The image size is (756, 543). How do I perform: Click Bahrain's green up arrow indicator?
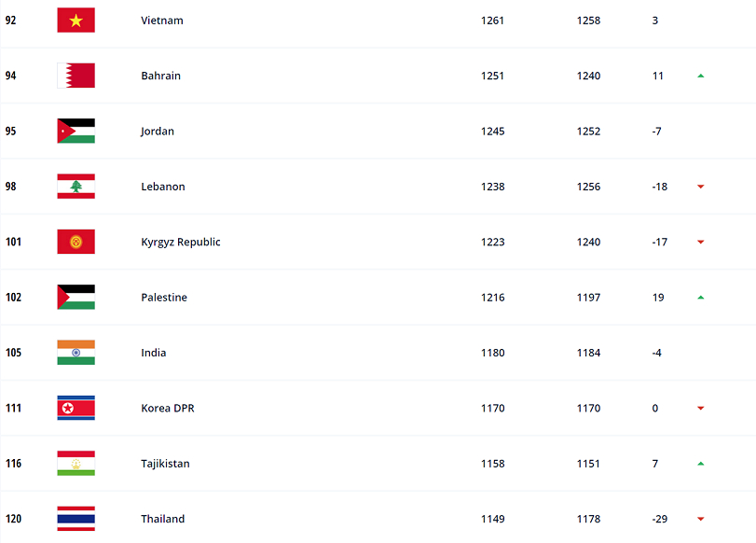(x=700, y=76)
